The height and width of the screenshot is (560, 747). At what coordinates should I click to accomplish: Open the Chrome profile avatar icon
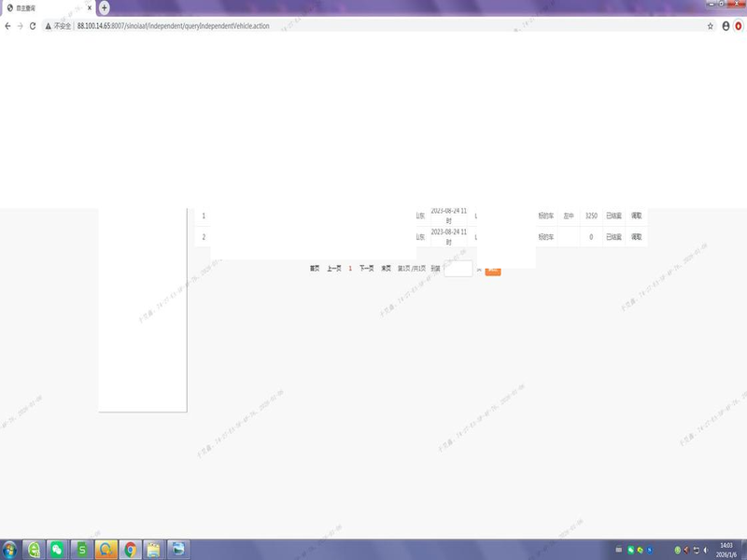[x=726, y=26]
